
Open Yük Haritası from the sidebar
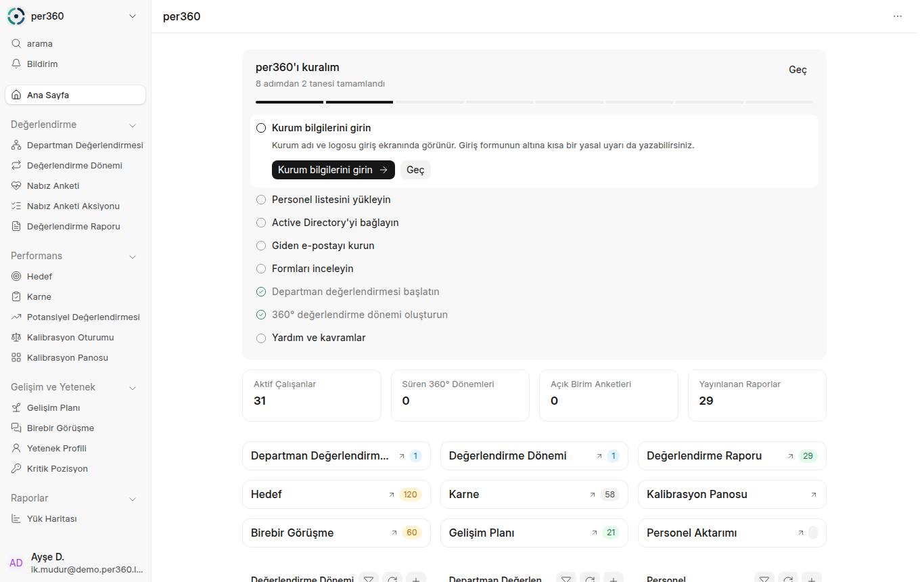tap(75, 519)
